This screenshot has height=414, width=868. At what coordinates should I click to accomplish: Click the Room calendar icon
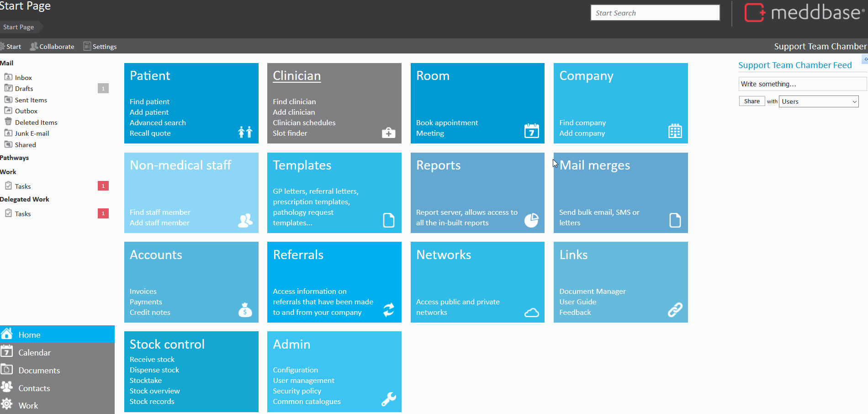[531, 131]
